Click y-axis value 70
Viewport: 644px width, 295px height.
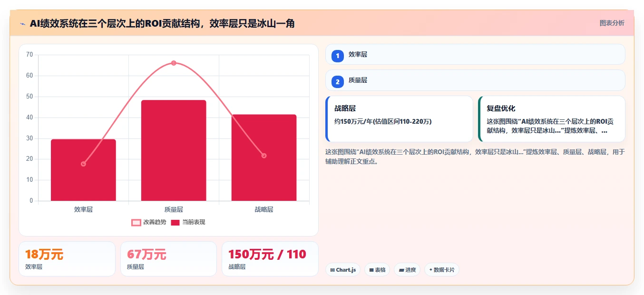pos(29,55)
